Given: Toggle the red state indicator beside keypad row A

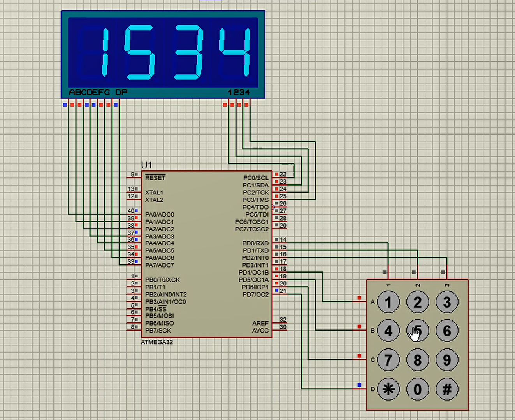Looking at the screenshot, I should 359,297.
